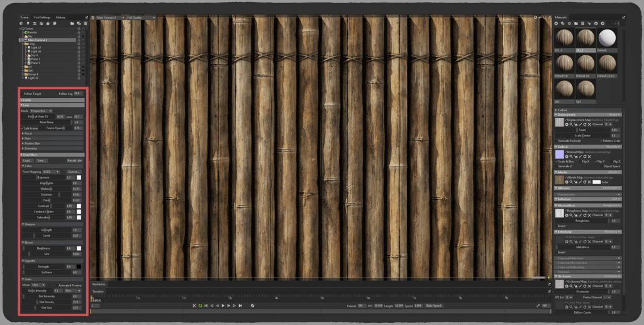This screenshot has width=644, height=325.
Task: Jump to the first frame in timeline
Action: click(x=206, y=306)
